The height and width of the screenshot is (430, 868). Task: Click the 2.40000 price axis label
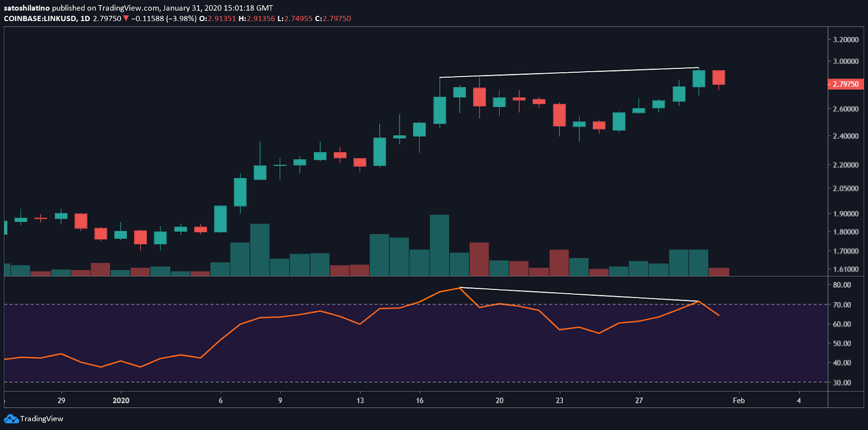(846, 136)
